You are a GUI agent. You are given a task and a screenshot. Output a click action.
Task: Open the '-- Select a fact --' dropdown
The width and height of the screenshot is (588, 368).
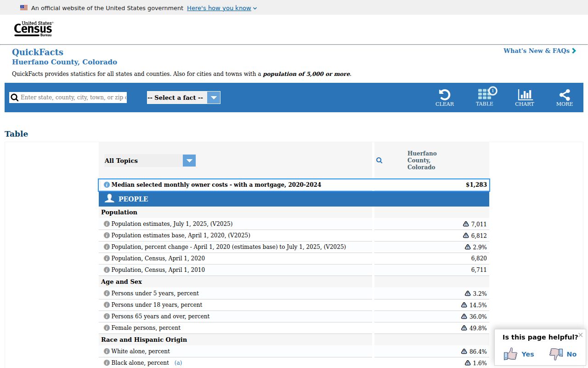coord(184,98)
